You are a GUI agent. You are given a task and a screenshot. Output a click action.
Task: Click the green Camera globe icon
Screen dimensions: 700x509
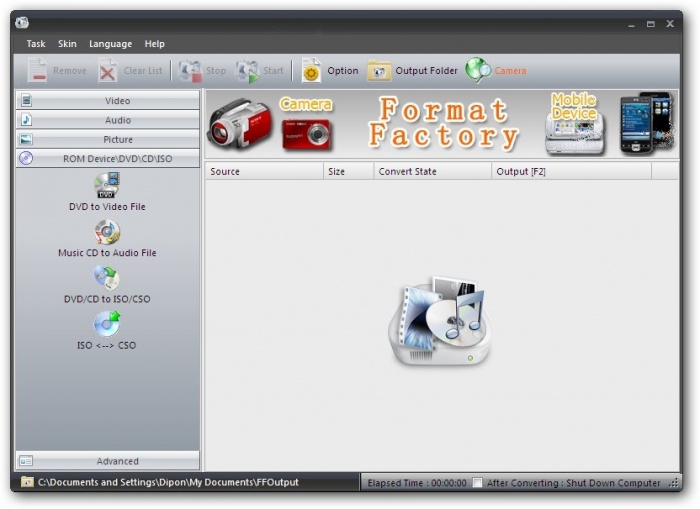478,70
